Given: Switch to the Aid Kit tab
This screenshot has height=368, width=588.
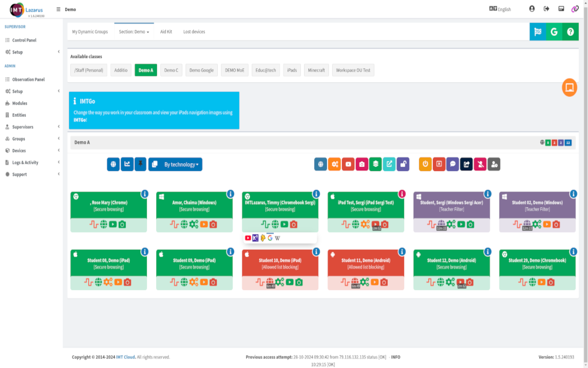Looking at the screenshot, I should 166,32.
